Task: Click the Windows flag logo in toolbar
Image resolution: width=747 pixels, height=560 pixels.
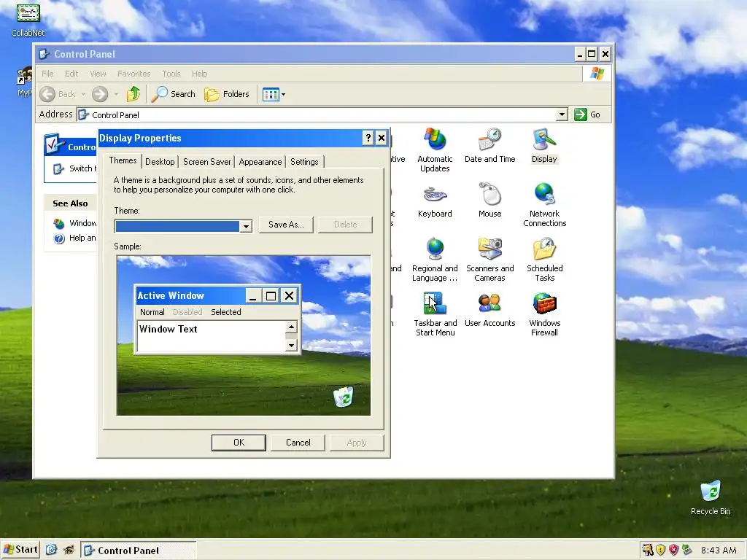Action: 597,74
